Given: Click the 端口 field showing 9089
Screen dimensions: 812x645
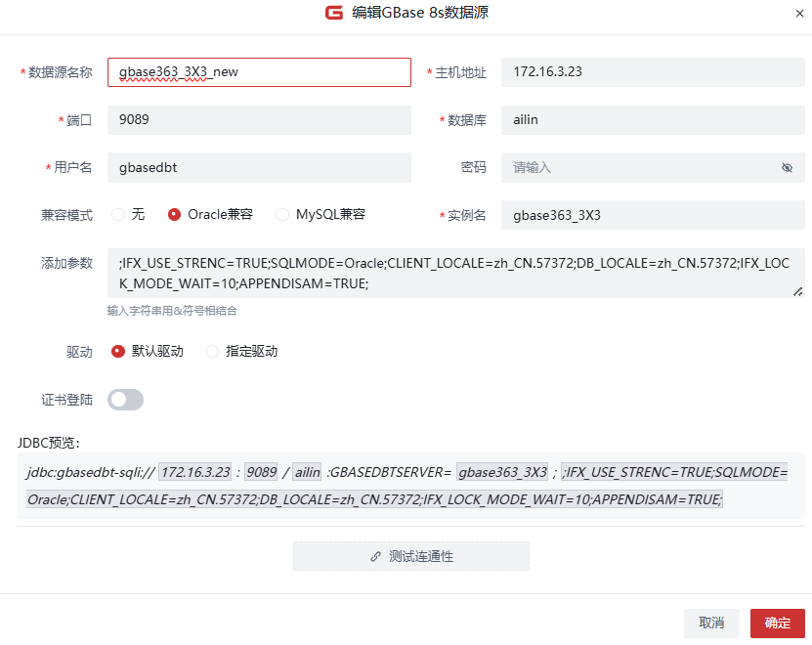Looking at the screenshot, I should 259,120.
